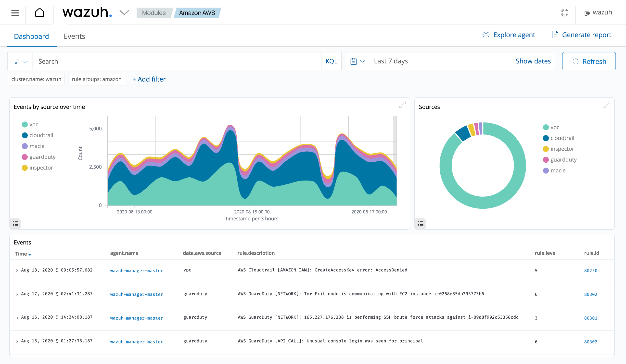
Task: Open wazuh-manager-master link in Aug 18 row
Action: pos(137,271)
